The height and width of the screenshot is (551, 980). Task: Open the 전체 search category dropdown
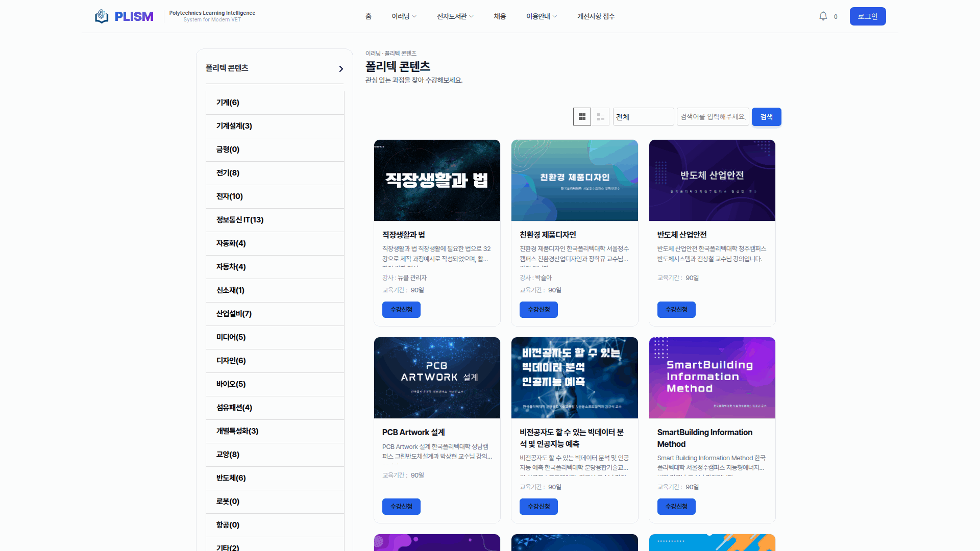[643, 117]
